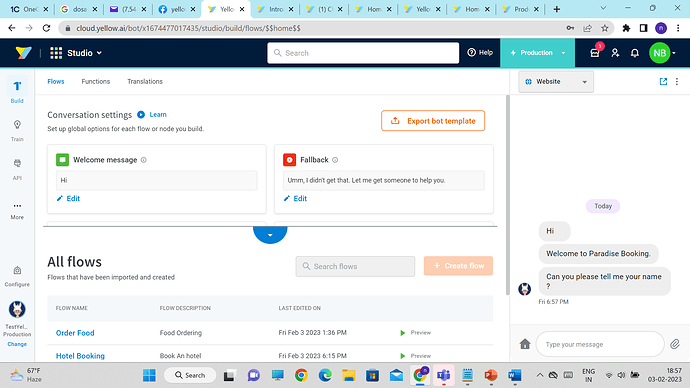Screen dimensions: 690x388
Task: Click the chat attachment paperclip icon
Action: pyautogui.click(x=675, y=344)
